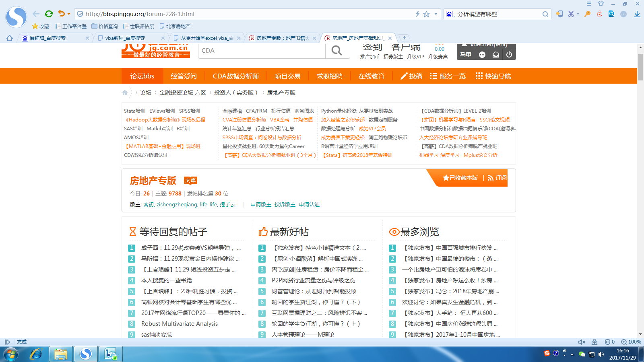Screen dimensions: 644x362
Task: Open the envelope mail icon in user panel
Action: click(x=496, y=55)
